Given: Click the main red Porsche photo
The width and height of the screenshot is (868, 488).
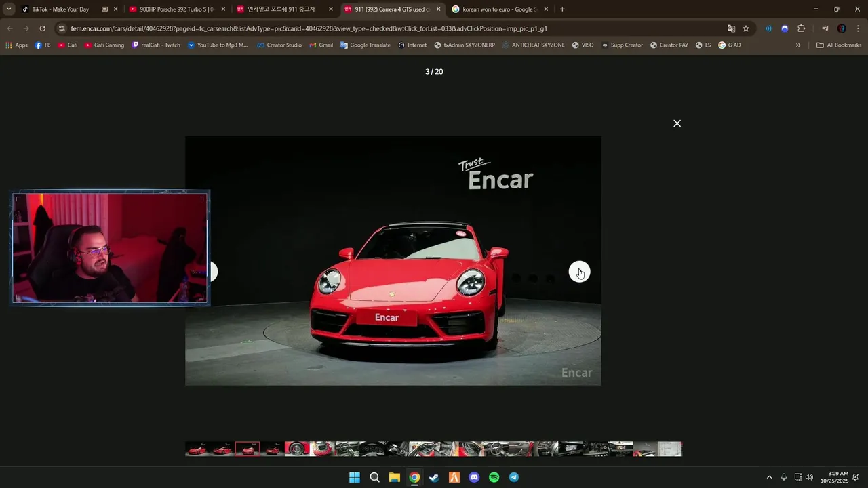Looking at the screenshot, I should click(393, 260).
